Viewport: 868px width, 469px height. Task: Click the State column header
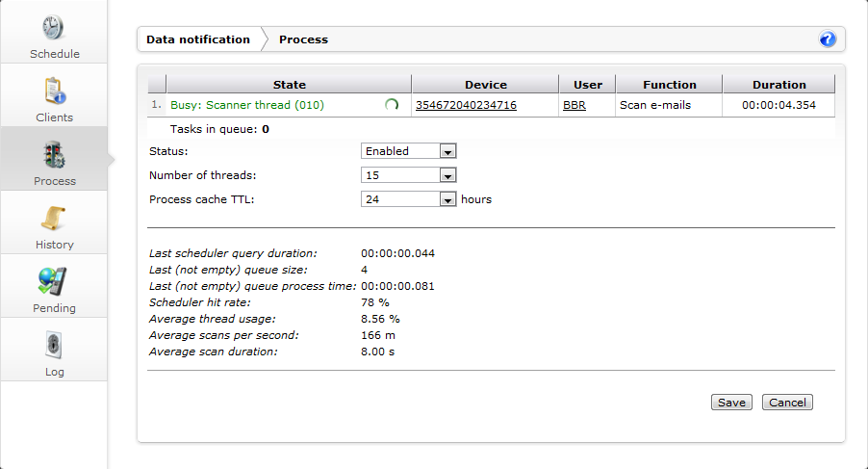point(289,85)
